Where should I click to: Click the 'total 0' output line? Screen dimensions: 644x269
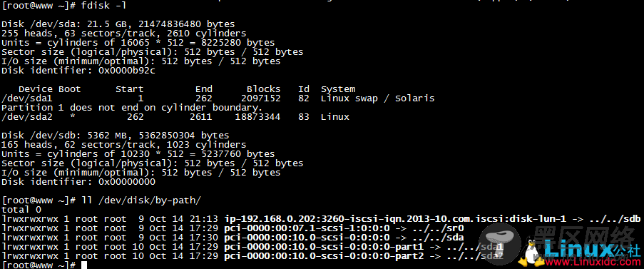[21, 210]
